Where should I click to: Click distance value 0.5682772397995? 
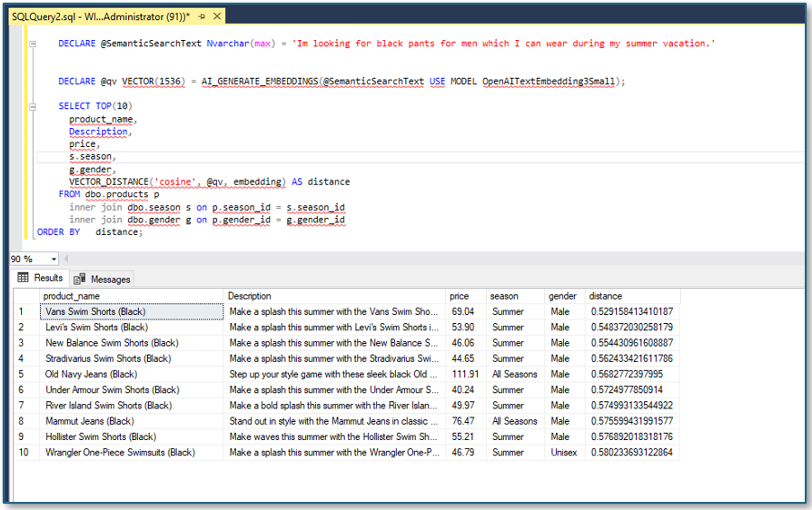coord(632,374)
